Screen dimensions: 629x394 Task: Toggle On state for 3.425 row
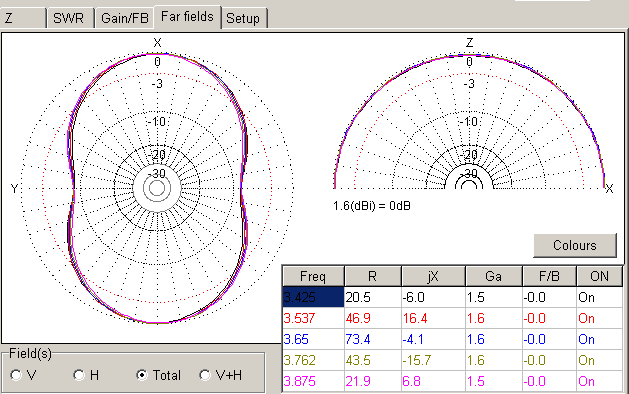point(599,297)
